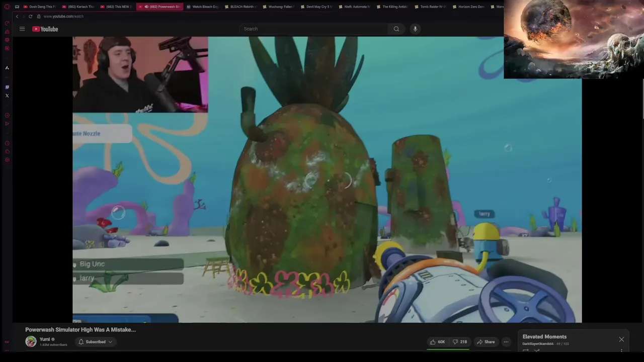Share the video
The width and height of the screenshot is (644, 362).
click(x=486, y=342)
